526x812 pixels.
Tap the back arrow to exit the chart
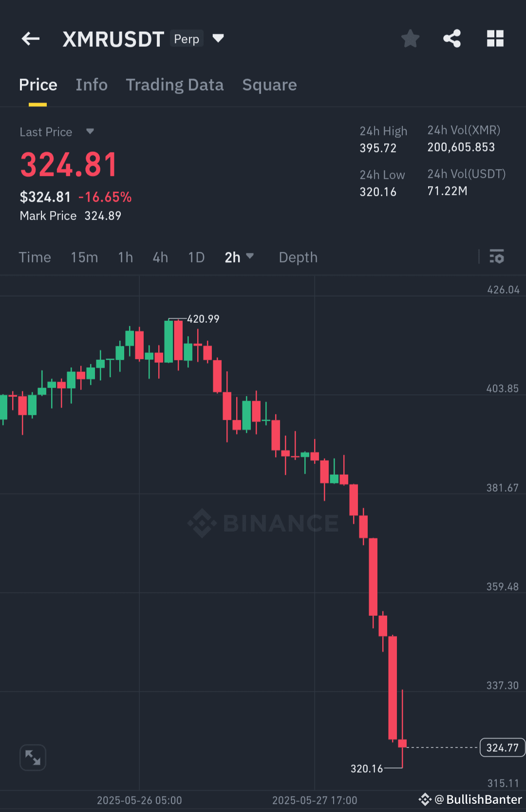click(30, 38)
